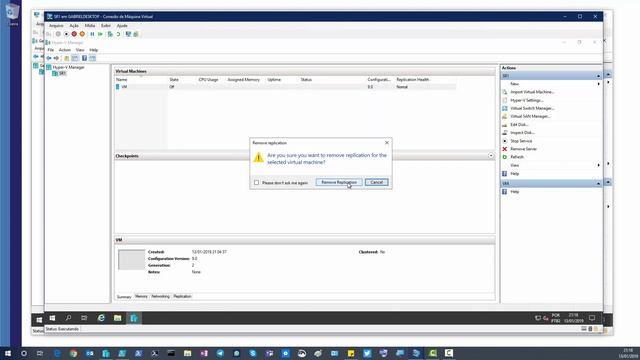The height and width of the screenshot is (360, 640).
Task: Open Internet Explorer in guest taskbar
Action: (101, 318)
